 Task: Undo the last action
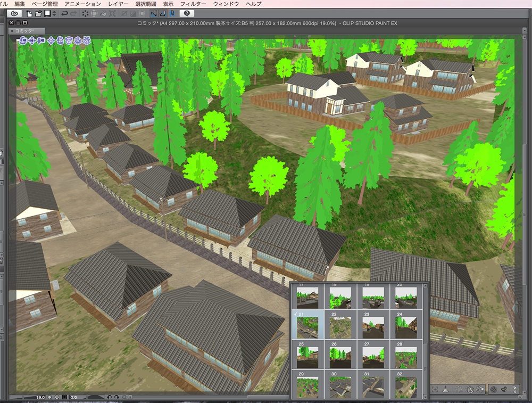click(x=64, y=14)
